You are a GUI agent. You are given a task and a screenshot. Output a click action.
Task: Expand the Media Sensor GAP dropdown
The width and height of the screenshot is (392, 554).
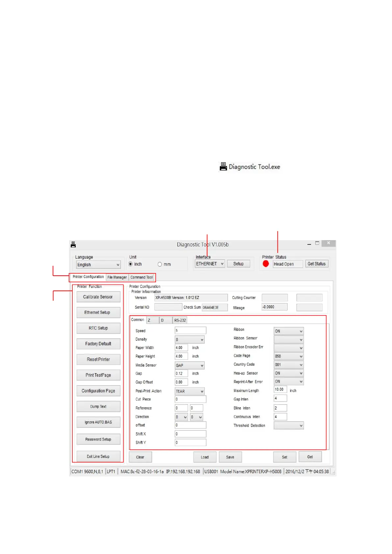[x=190, y=365]
